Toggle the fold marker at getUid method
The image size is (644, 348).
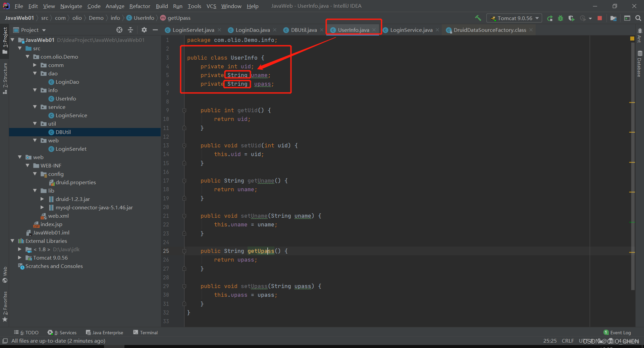click(184, 110)
